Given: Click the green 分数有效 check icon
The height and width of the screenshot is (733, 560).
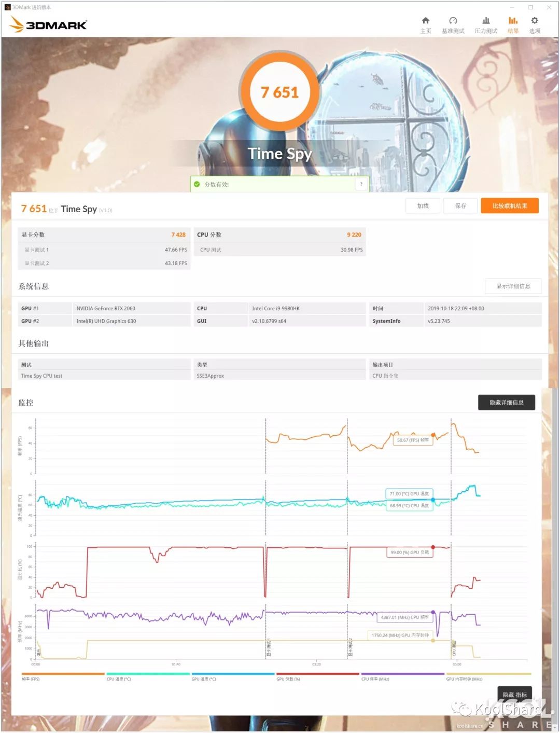Looking at the screenshot, I should click(x=197, y=184).
